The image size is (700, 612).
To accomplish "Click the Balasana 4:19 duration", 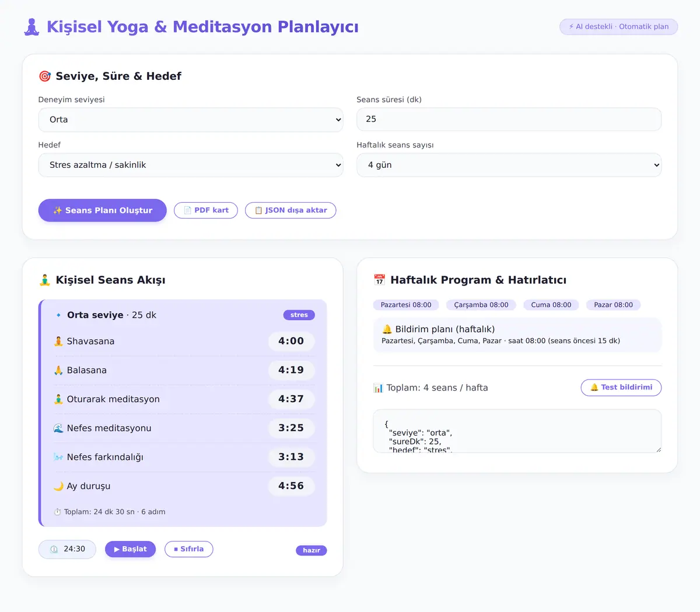I will pos(291,370).
